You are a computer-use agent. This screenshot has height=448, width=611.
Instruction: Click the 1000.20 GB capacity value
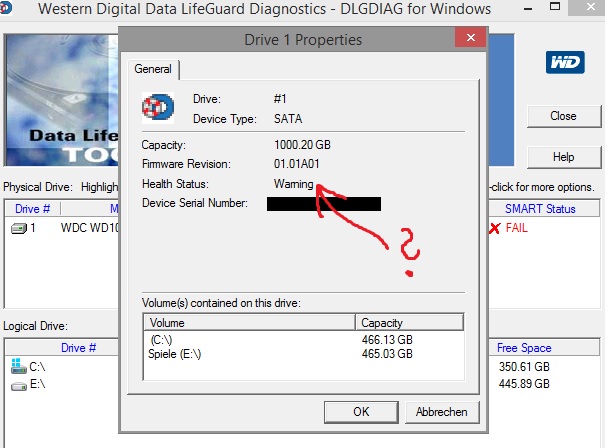[x=302, y=145]
